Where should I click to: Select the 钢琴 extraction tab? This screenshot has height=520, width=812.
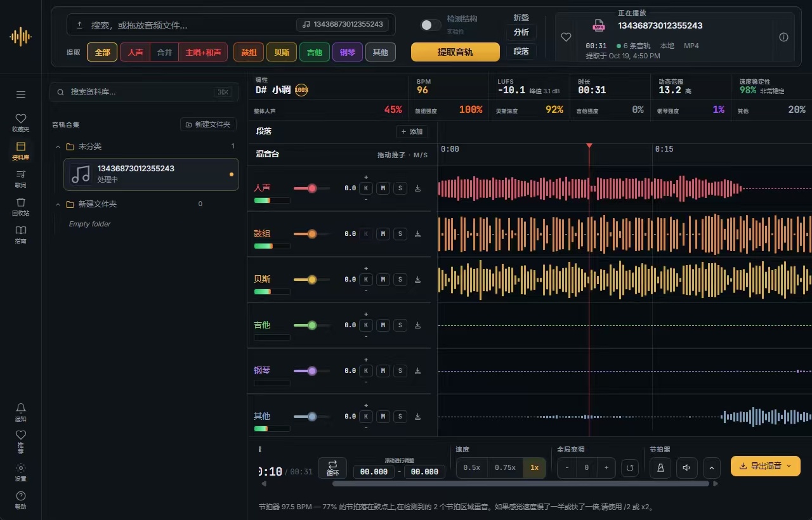pyautogui.click(x=348, y=52)
